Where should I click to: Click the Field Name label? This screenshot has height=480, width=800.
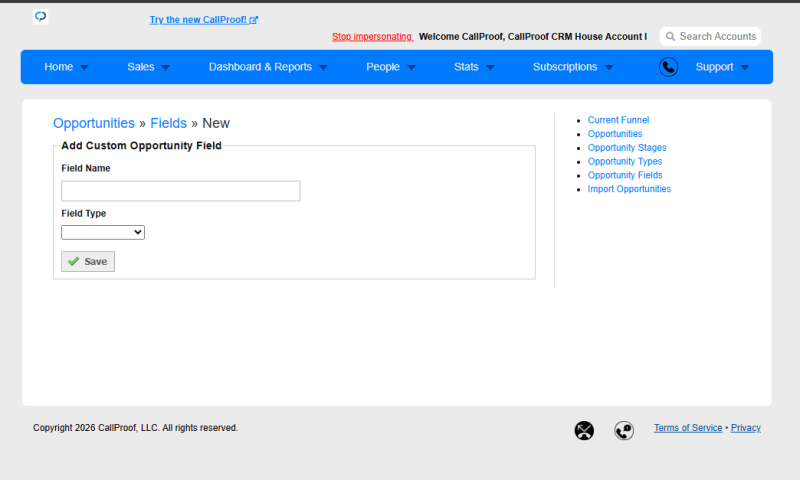pos(86,168)
